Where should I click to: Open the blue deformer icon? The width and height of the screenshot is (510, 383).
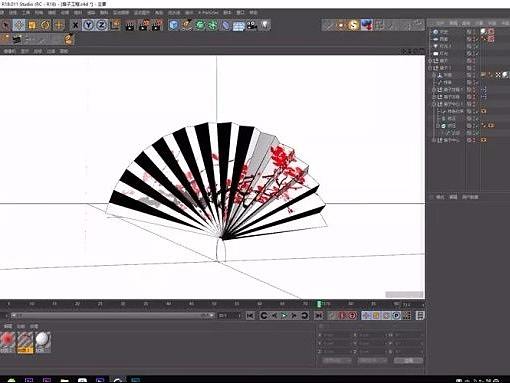[226, 25]
